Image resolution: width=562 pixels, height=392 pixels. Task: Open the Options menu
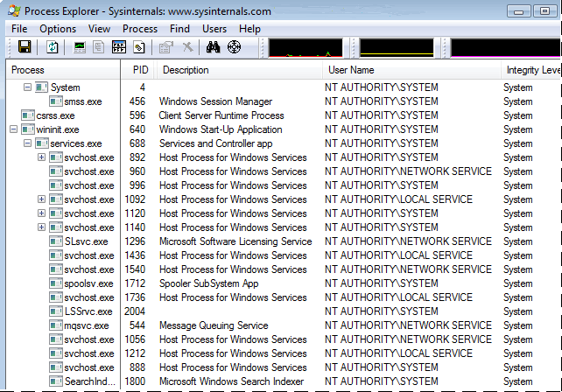(58, 29)
